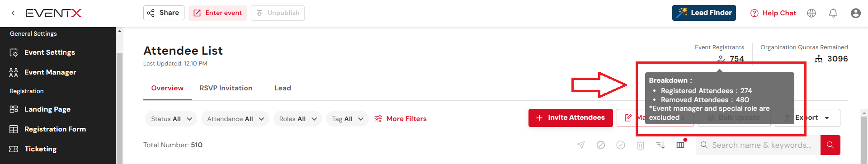Open the Roles All dropdown
This screenshot has height=164, width=868.
point(297,119)
